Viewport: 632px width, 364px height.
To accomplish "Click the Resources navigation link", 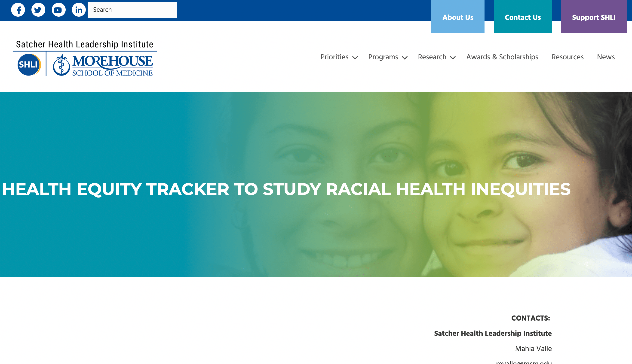I will pyautogui.click(x=568, y=57).
